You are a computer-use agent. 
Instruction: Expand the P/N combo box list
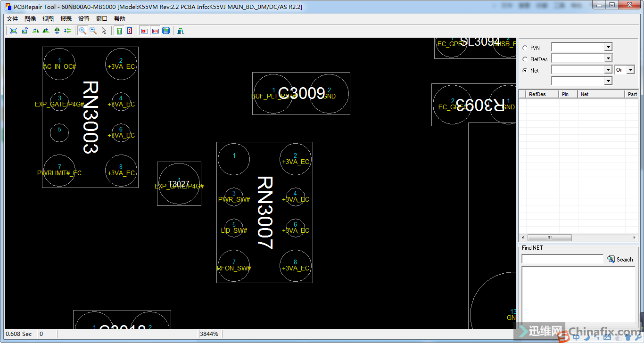pos(608,47)
